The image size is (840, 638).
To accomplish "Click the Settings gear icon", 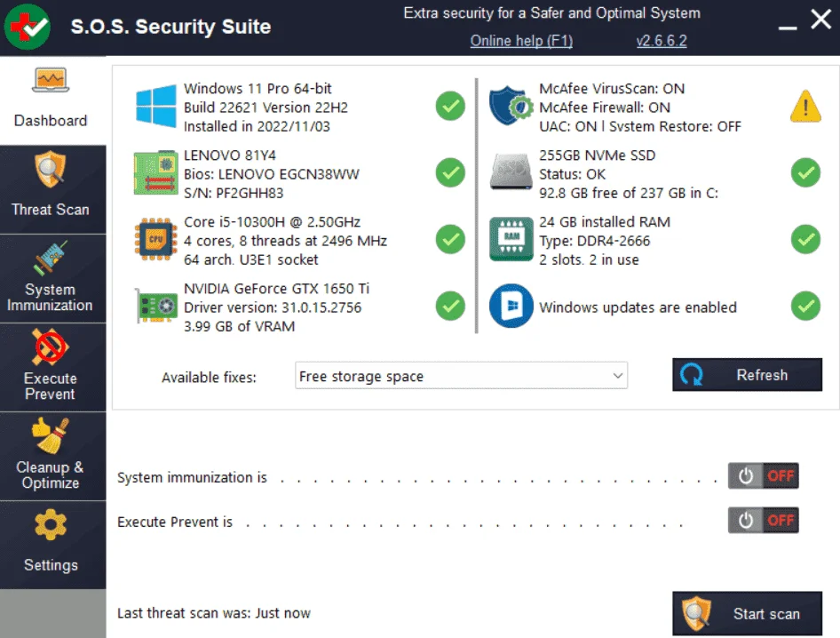I will pyautogui.click(x=51, y=525).
